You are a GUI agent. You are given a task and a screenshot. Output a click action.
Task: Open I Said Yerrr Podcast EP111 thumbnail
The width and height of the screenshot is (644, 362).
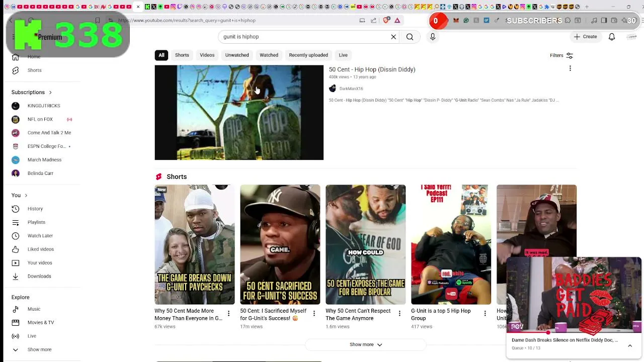click(451, 244)
